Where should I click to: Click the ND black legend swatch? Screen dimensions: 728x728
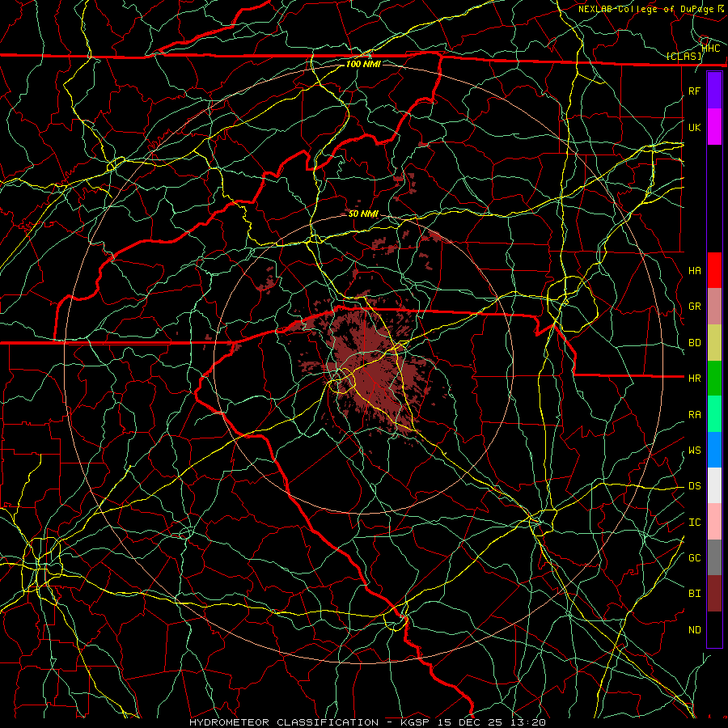pos(714,629)
